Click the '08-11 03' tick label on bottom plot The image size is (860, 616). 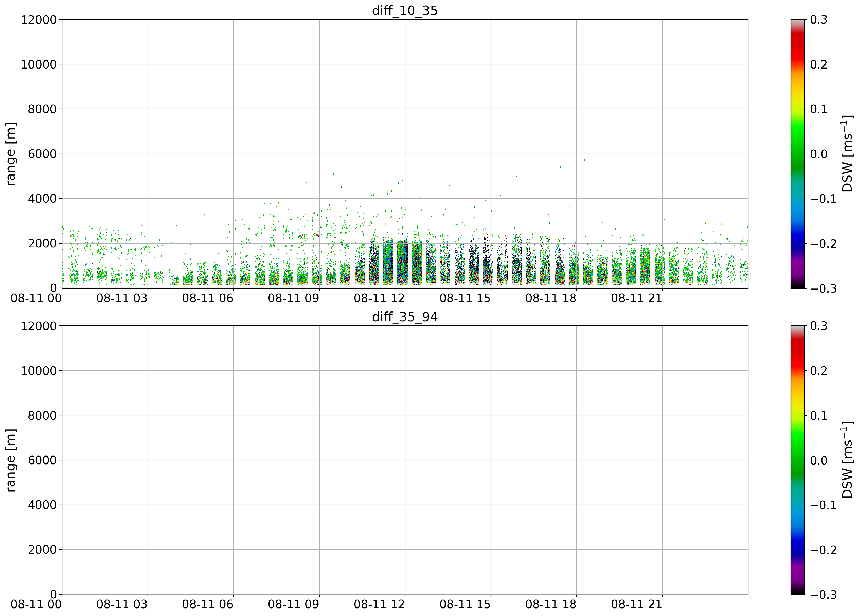pyautogui.click(x=122, y=604)
